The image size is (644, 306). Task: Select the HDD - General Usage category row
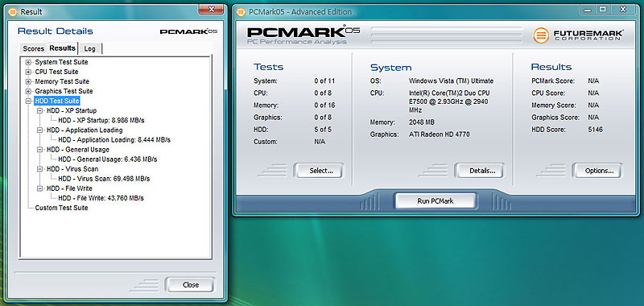[77, 150]
